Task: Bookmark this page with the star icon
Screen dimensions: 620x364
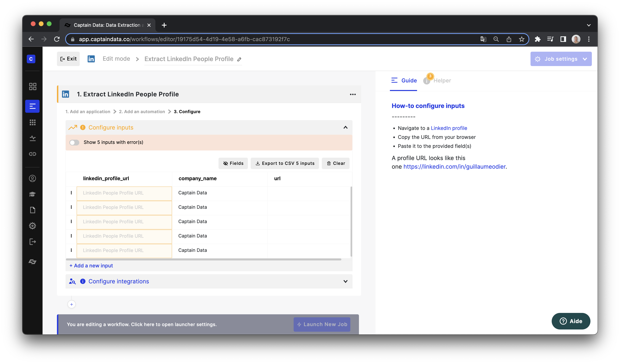Action: click(522, 39)
